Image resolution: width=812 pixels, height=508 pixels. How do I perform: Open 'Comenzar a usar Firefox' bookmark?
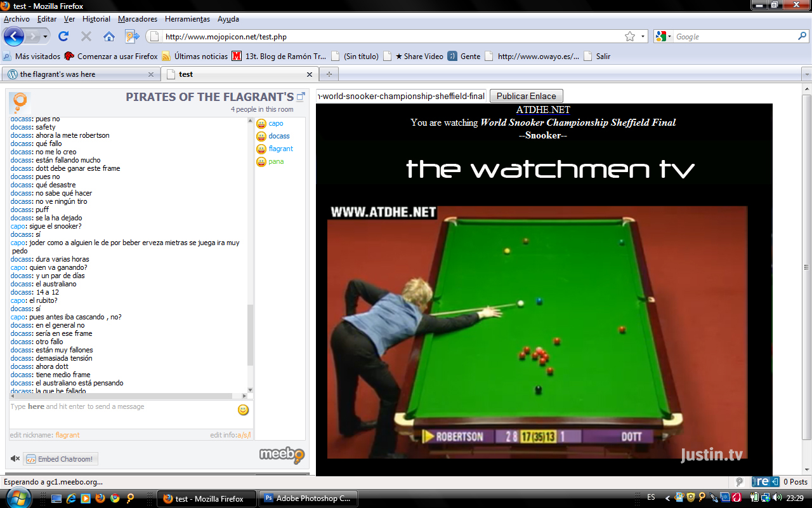point(111,56)
